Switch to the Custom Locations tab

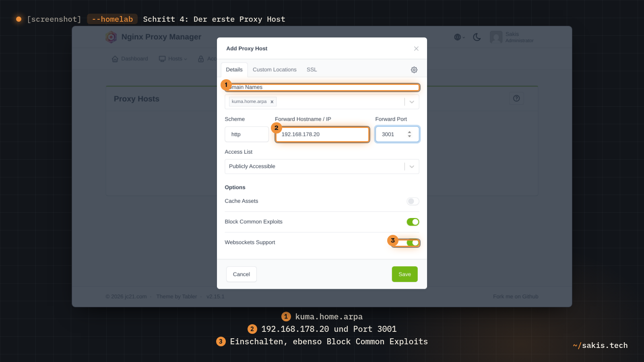click(x=275, y=70)
